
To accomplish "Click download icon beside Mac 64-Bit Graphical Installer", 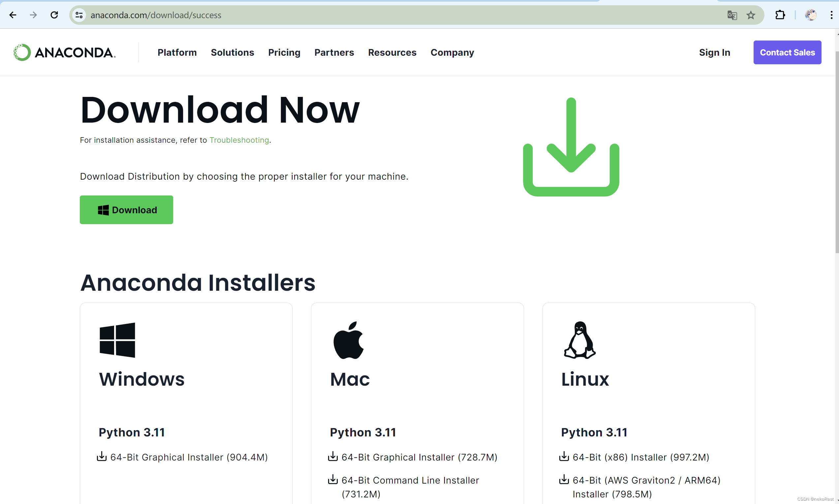I will 333,456.
